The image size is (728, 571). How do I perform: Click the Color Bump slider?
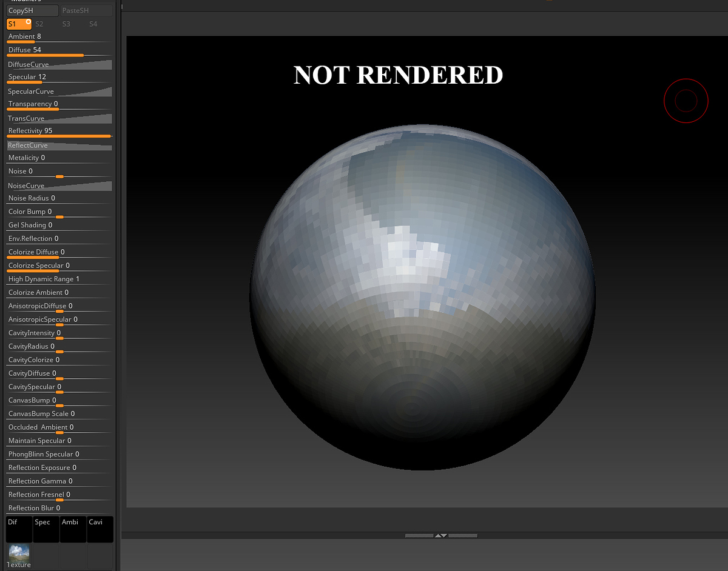pyautogui.click(x=59, y=212)
